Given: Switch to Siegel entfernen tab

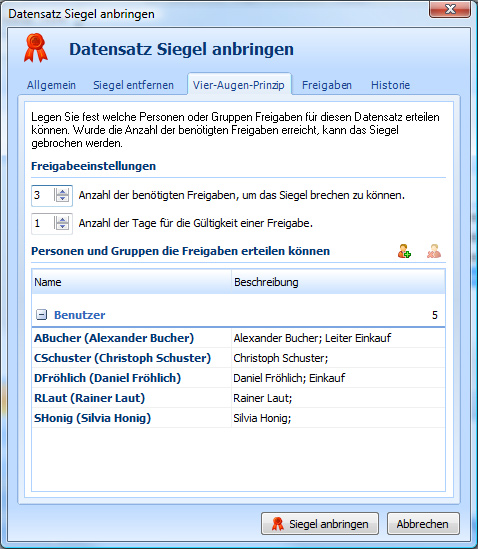Looking at the screenshot, I should [x=133, y=85].
